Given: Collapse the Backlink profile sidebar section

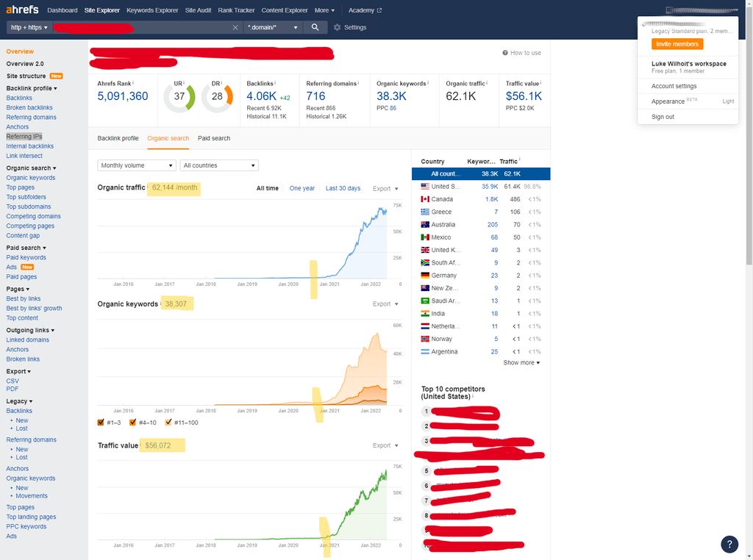Looking at the screenshot, I should point(32,88).
